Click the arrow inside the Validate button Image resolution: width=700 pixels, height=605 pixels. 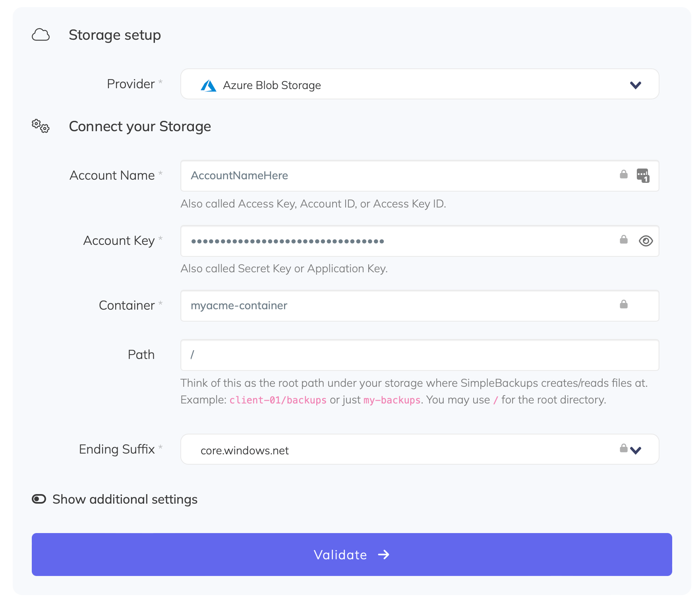(384, 555)
